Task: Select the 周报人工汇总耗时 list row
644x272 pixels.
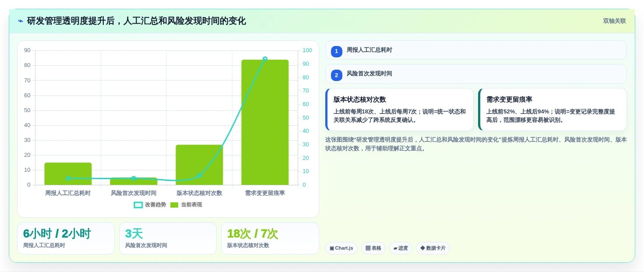Action: [x=476, y=50]
